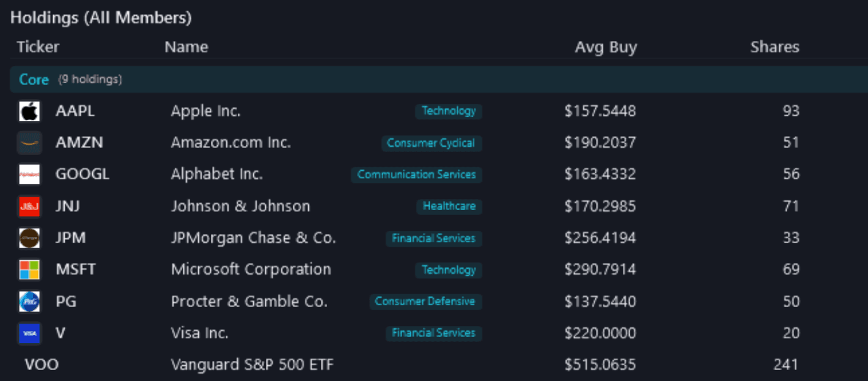Click the 69 shares value
This screenshot has width=868, height=381.
791,270
